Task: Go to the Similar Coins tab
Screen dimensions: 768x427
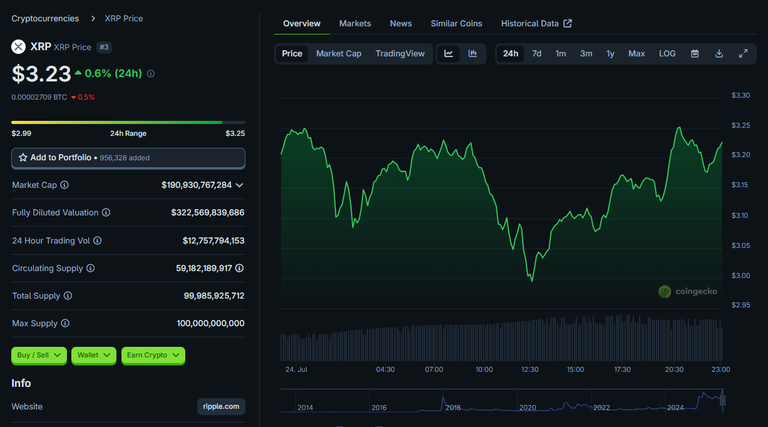Action: pyautogui.click(x=456, y=24)
